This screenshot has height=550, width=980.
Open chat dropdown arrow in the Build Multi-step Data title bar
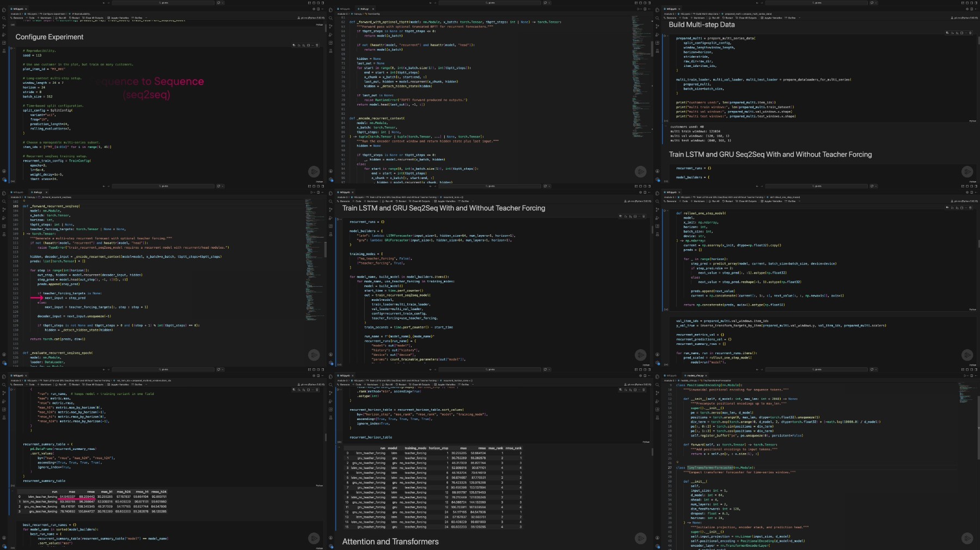pos(877,3)
